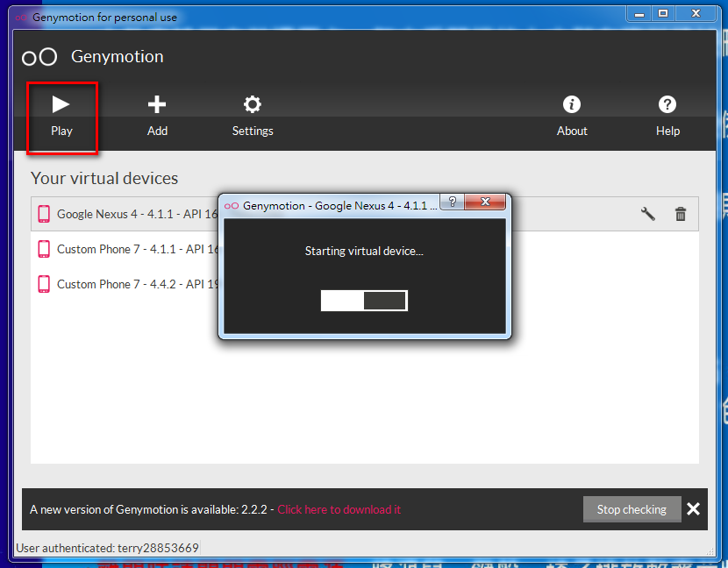This screenshot has width=728, height=568.
Task: Click phone icon beside Google Nexus 4
Action: click(44, 214)
